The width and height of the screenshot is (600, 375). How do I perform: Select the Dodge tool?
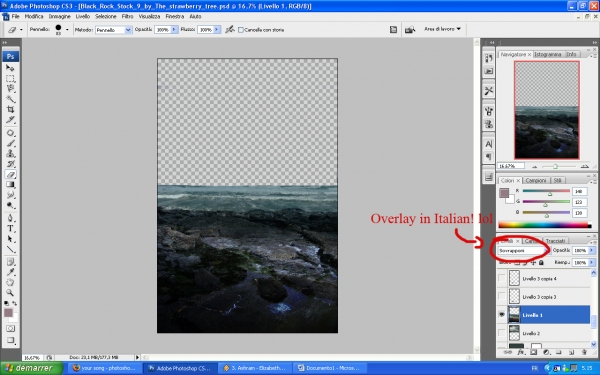pos(10,205)
